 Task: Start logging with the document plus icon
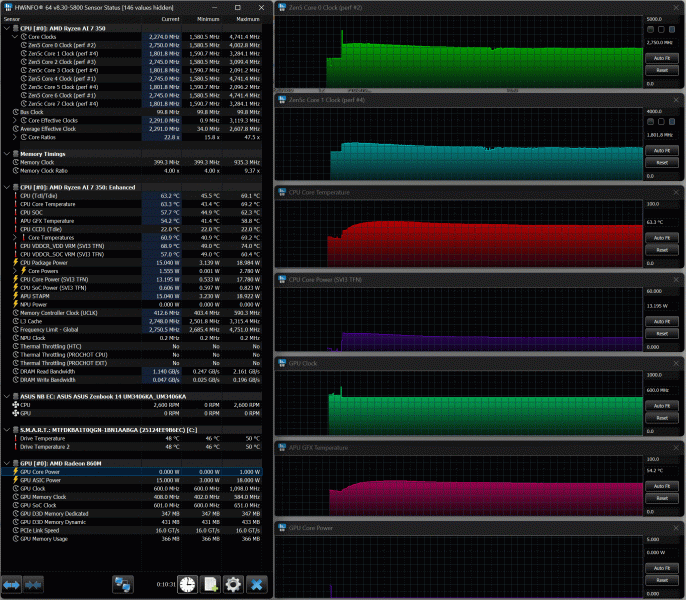[x=210, y=585]
